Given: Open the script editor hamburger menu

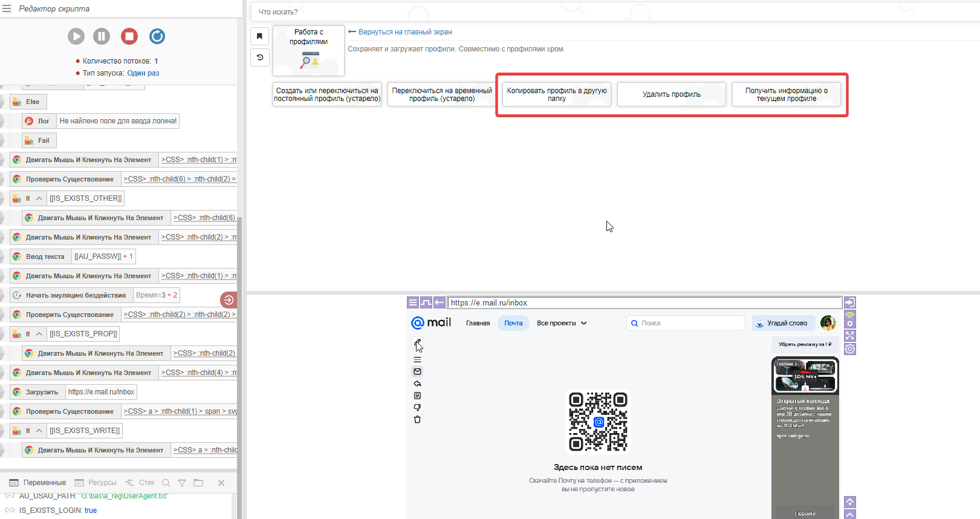Looking at the screenshot, I should coord(7,9).
